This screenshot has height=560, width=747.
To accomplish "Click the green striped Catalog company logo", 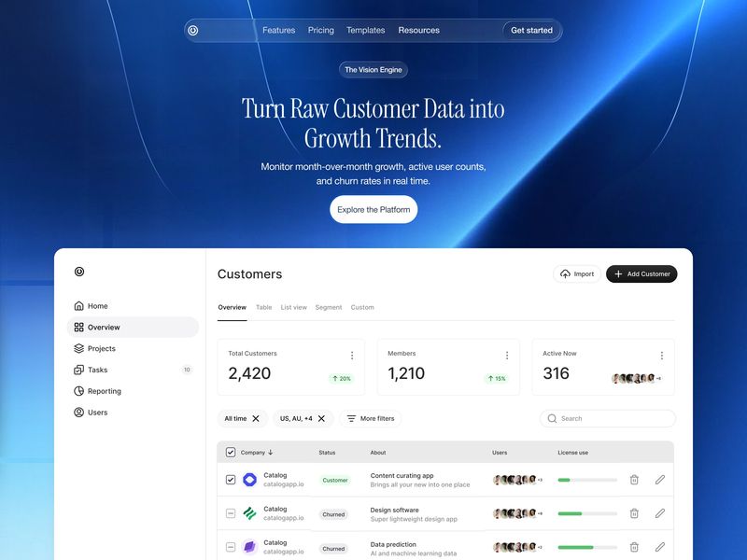I will click(249, 513).
